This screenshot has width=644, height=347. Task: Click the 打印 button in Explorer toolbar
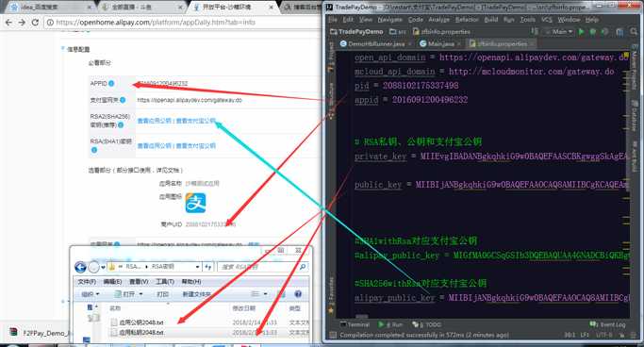coord(162,294)
